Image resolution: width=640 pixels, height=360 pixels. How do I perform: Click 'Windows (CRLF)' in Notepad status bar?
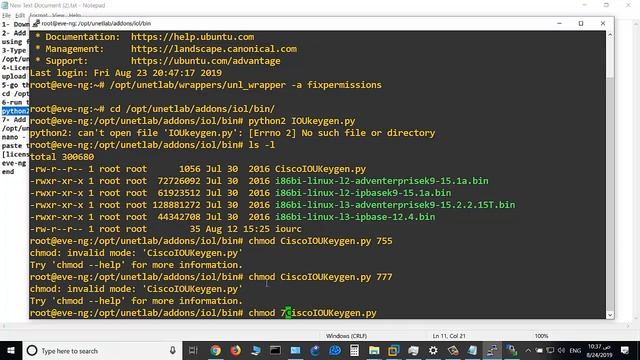coord(346,336)
